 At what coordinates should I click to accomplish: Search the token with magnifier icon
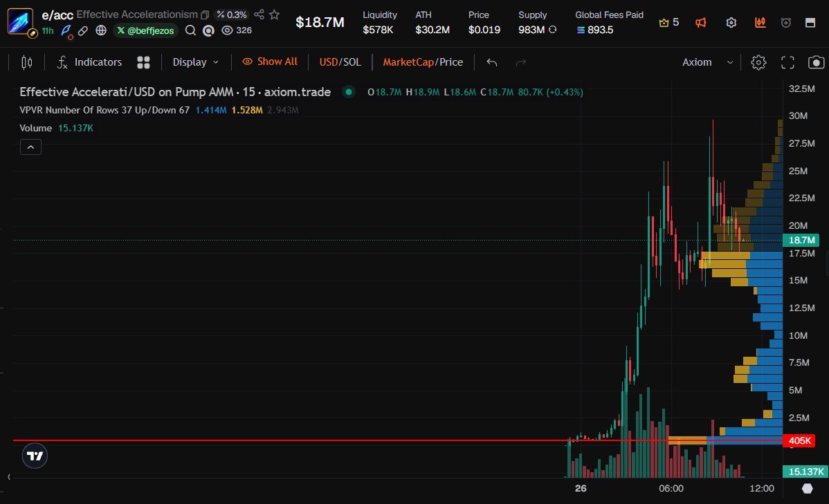pos(190,30)
